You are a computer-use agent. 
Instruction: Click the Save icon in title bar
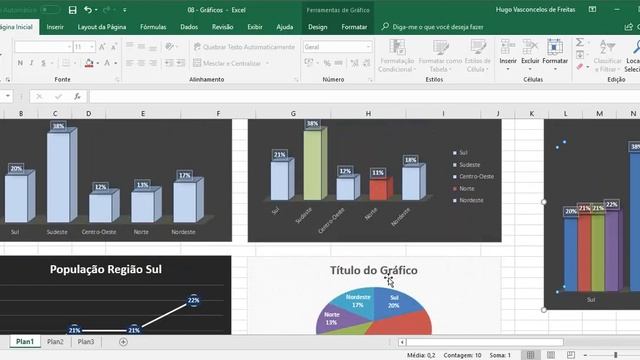[72, 10]
